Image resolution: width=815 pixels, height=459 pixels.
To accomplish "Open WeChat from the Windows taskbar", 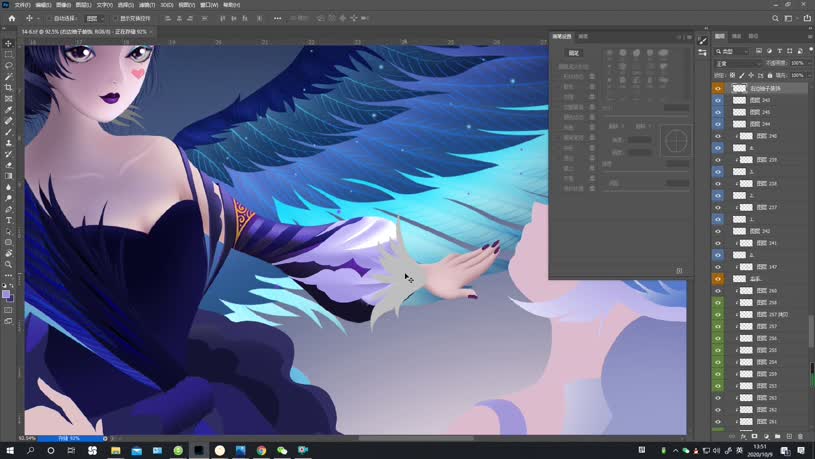I will click(x=282, y=450).
